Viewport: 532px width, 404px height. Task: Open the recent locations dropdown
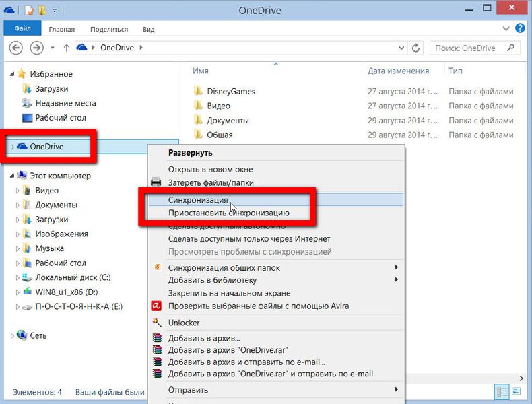(x=53, y=48)
